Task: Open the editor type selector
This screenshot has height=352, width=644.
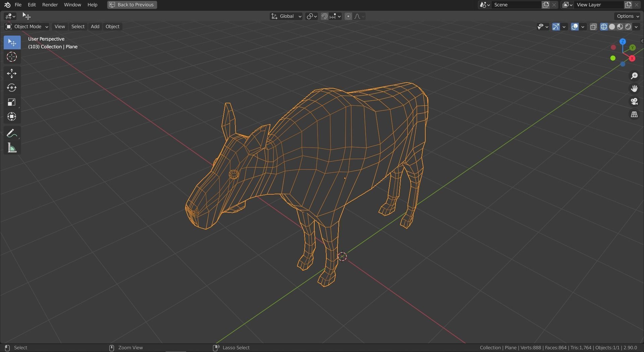Action: [x=10, y=16]
